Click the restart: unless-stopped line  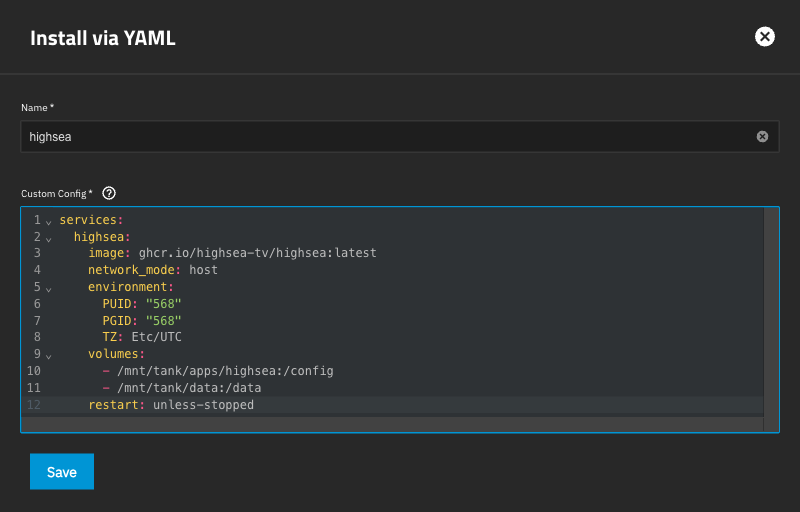pos(171,405)
